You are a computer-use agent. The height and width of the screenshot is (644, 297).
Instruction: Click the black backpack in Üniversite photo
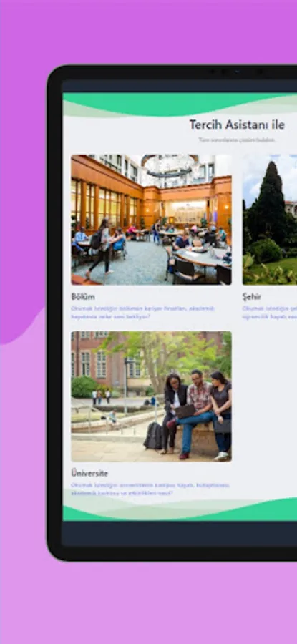(x=153, y=436)
